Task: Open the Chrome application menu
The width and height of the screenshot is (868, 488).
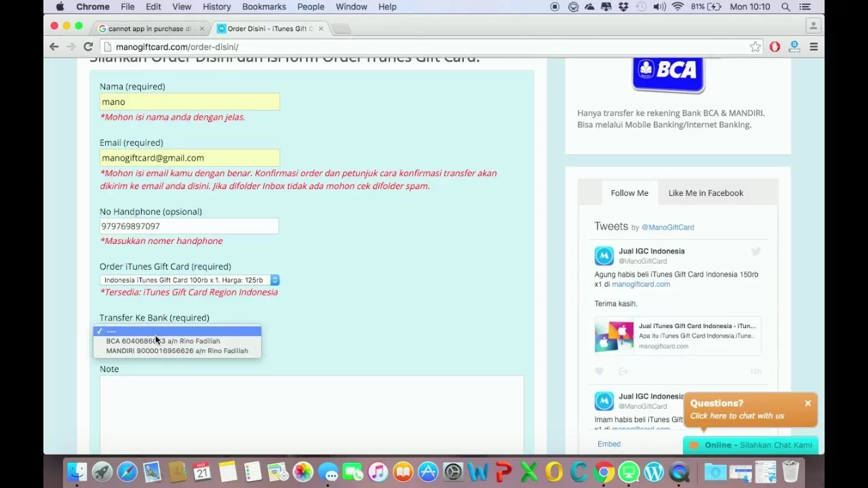Action: point(93,7)
